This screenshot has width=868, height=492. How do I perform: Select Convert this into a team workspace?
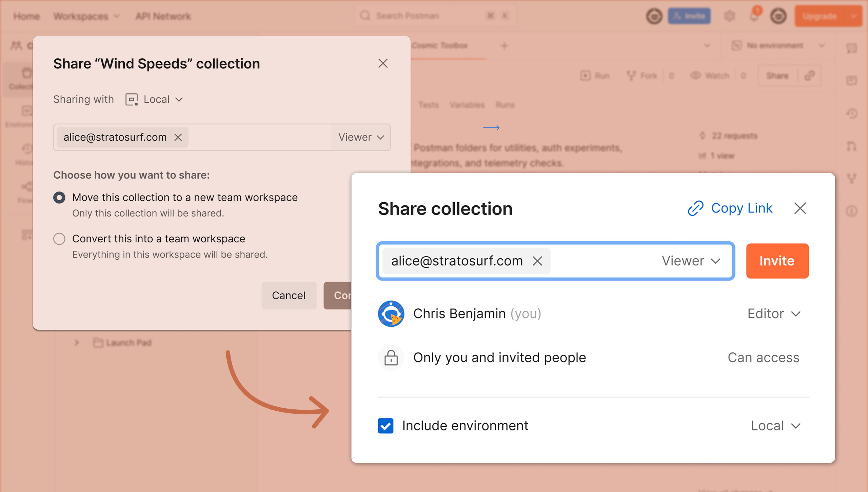point(59,239)
